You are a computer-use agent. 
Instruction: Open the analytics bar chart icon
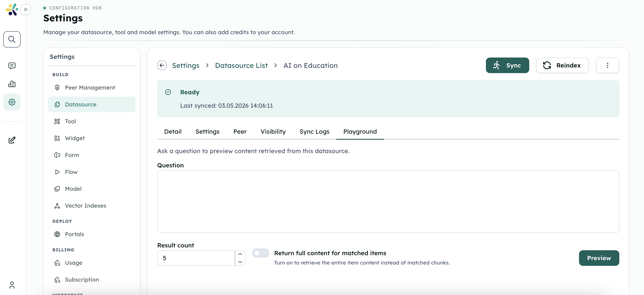[x=12, y=84]
